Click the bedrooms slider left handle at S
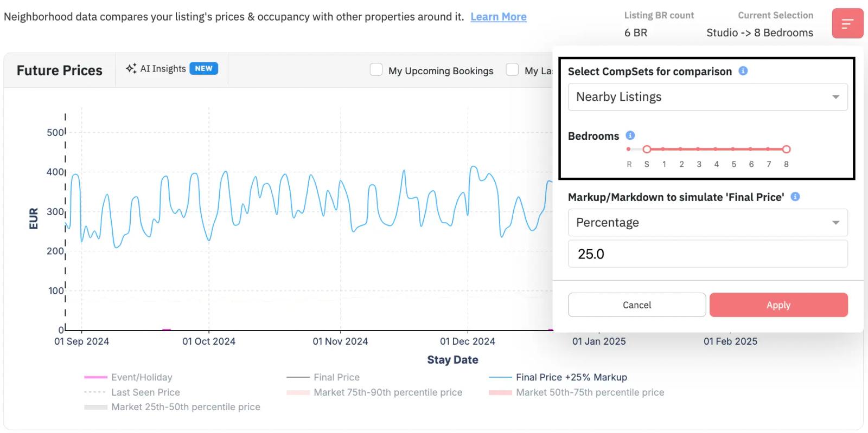This screenshot has height=433, width=868. coord(647,149)
